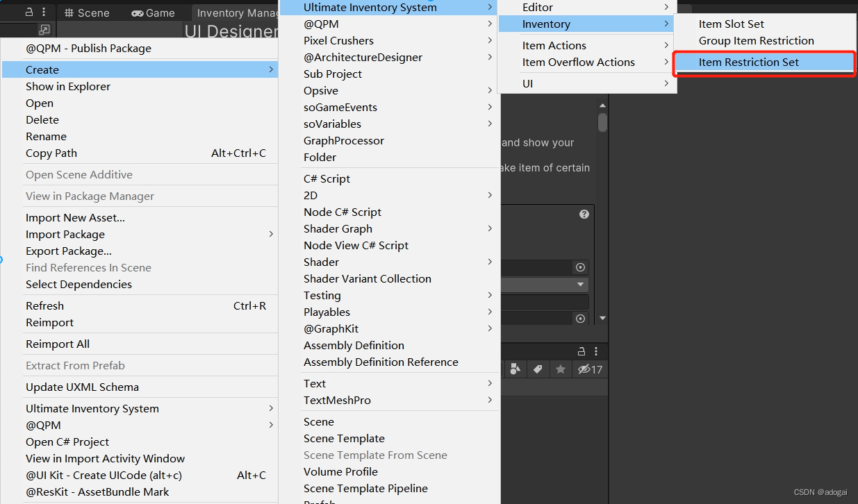The width and height of the screenshot is (858, 504).
Task: Select Shader Variant Collection
Action: coord(388,278)
